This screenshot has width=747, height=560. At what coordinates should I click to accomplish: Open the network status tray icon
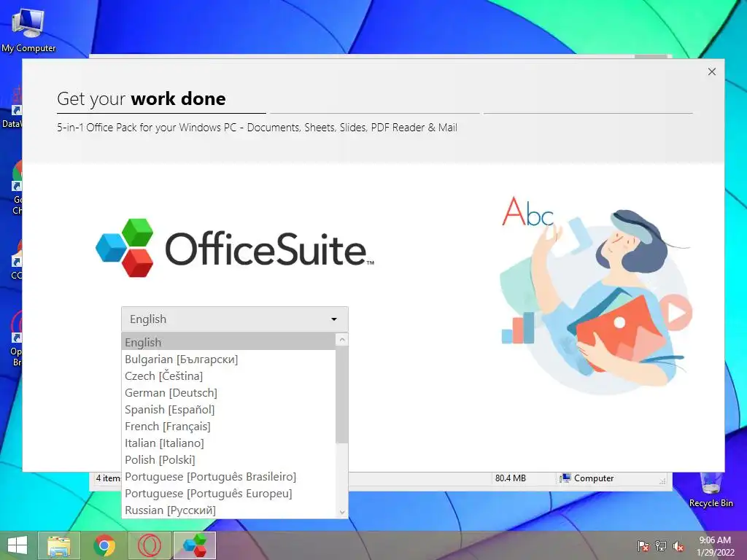(x=661, y=546)
